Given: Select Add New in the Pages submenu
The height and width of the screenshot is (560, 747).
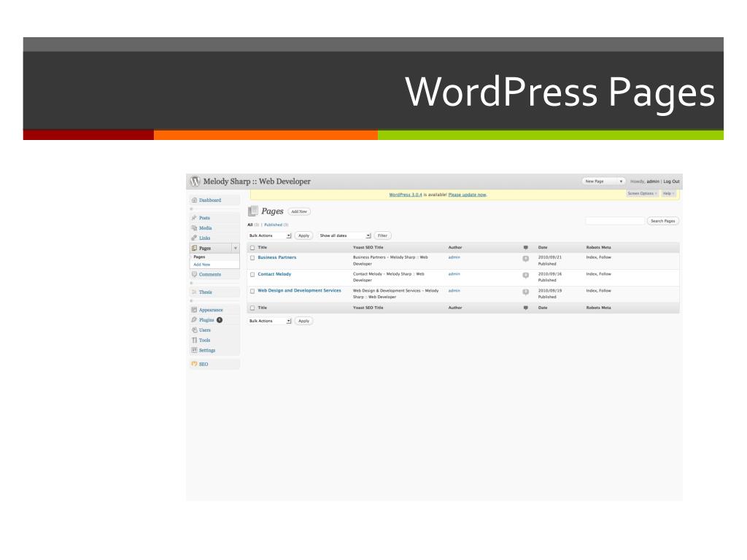Looking at the screenshot, I should tap(202, 264).
